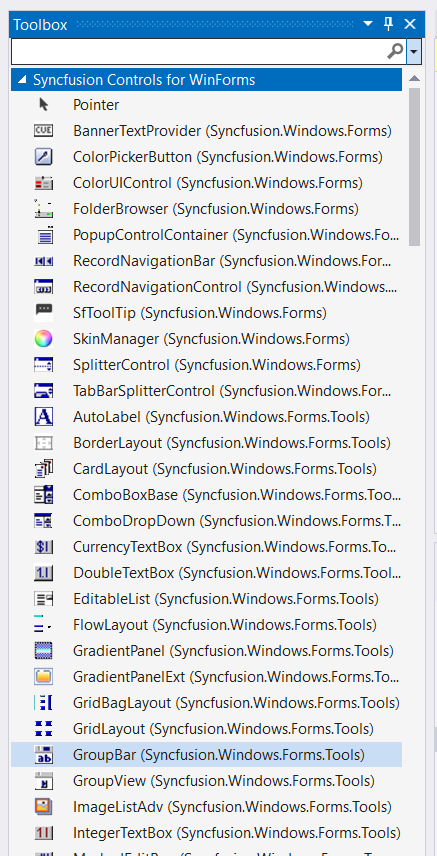
Task: Click the SfToolTip speech bubble icon
Action: (43, 312)
